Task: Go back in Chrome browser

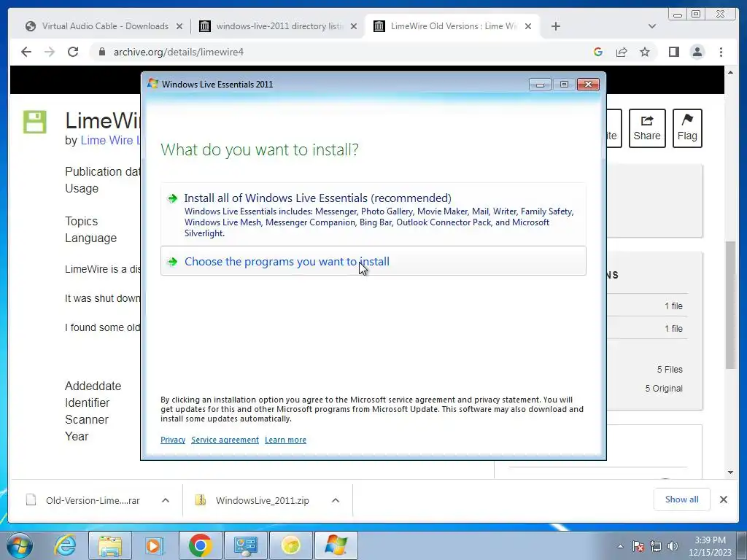Action: point(26,52)
